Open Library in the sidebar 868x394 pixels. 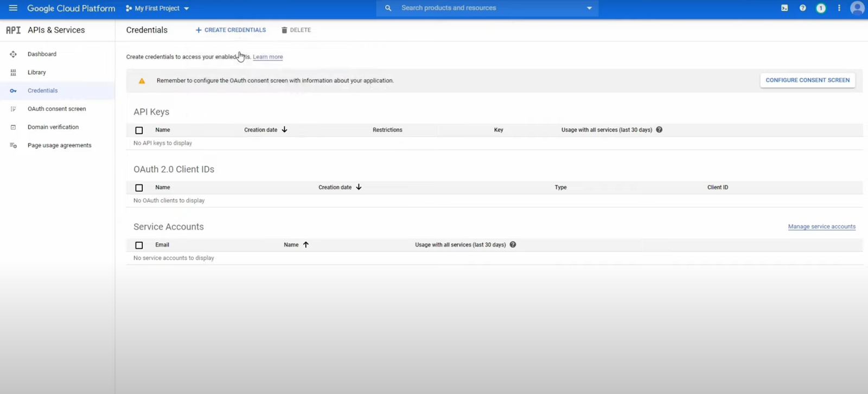click(37, 72)
